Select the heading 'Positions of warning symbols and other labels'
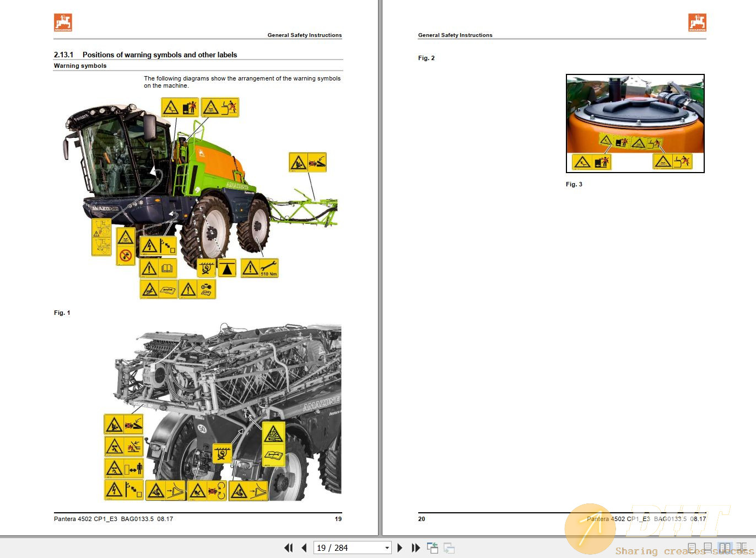Viewport: 756px width, 558px height. 160,55
